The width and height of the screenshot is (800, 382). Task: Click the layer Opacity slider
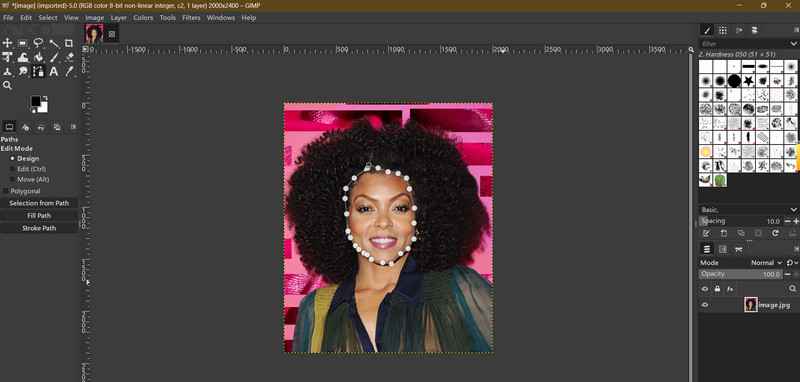pyautogui.click(x=741, y=274)
